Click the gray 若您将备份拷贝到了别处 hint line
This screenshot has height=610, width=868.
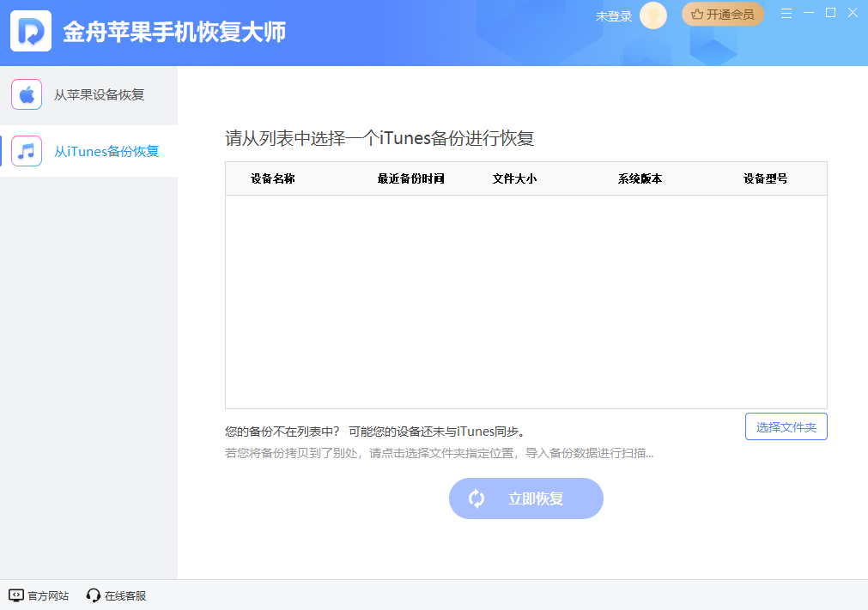[439, 453]
